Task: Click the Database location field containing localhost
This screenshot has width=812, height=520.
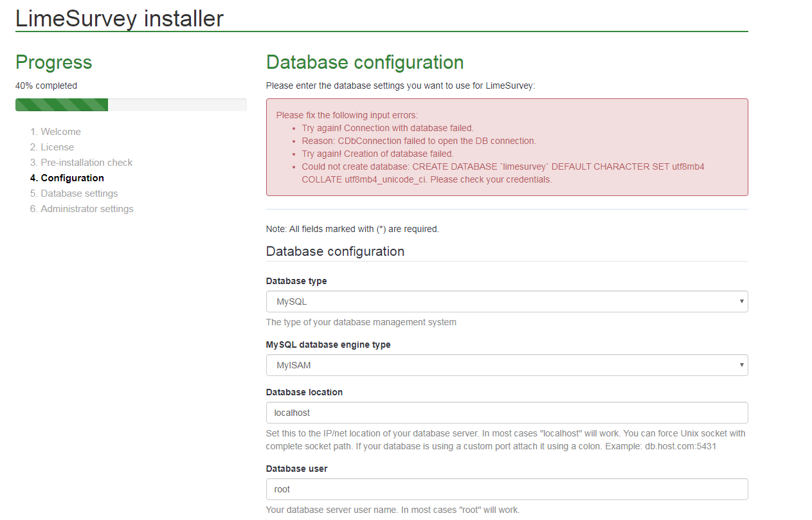Action: pos(507,413)
